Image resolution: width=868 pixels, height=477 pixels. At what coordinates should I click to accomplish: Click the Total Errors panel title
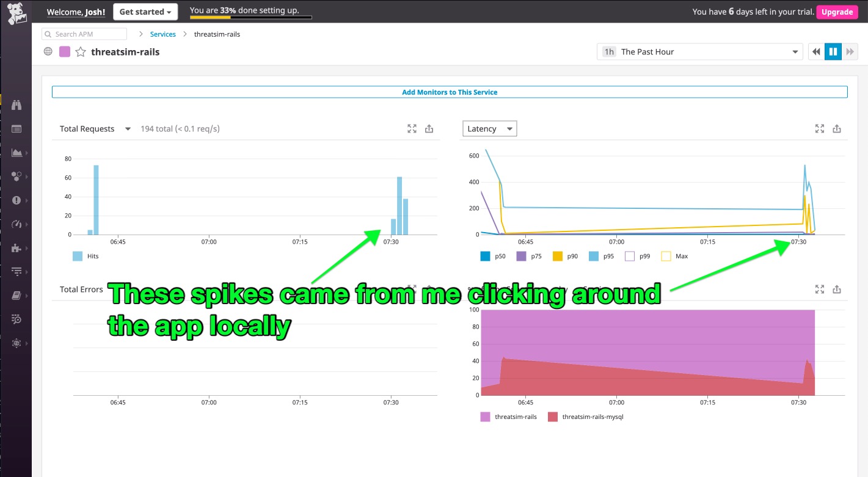pos(81,289)
